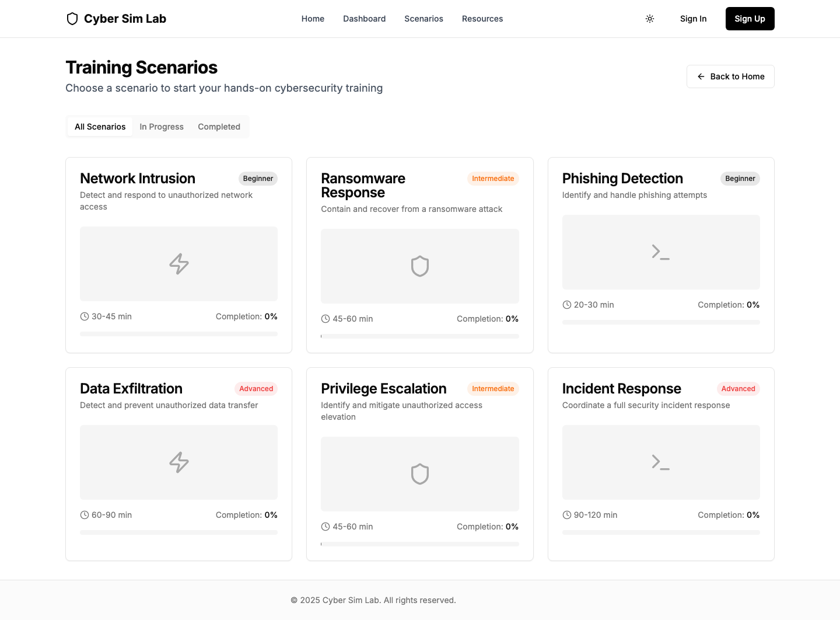The width and height of the screenshot is (840, 620).
Task: Click the Advanced badge on Data Exfiltration
Action: click(x=256, y=389)
